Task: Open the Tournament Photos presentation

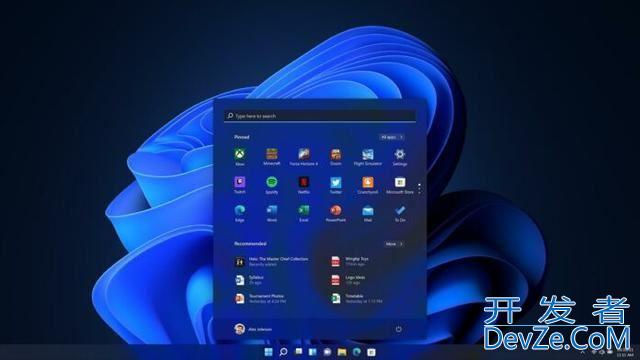Action: coord(260,299)
